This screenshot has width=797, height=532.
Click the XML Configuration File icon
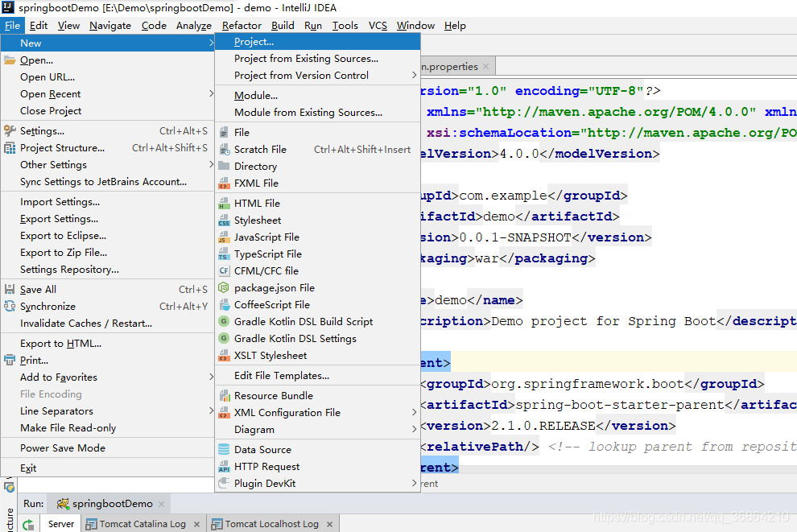(224, 413)
